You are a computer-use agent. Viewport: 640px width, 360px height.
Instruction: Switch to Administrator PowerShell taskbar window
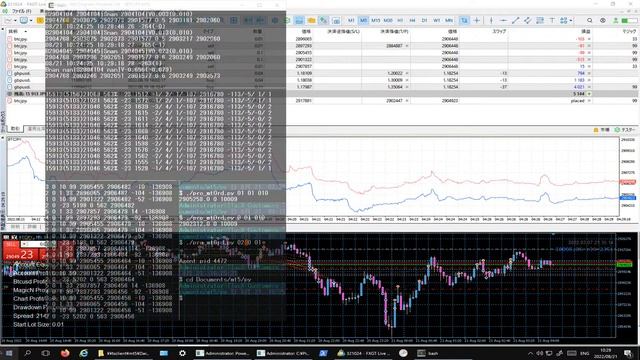(222, 353)
